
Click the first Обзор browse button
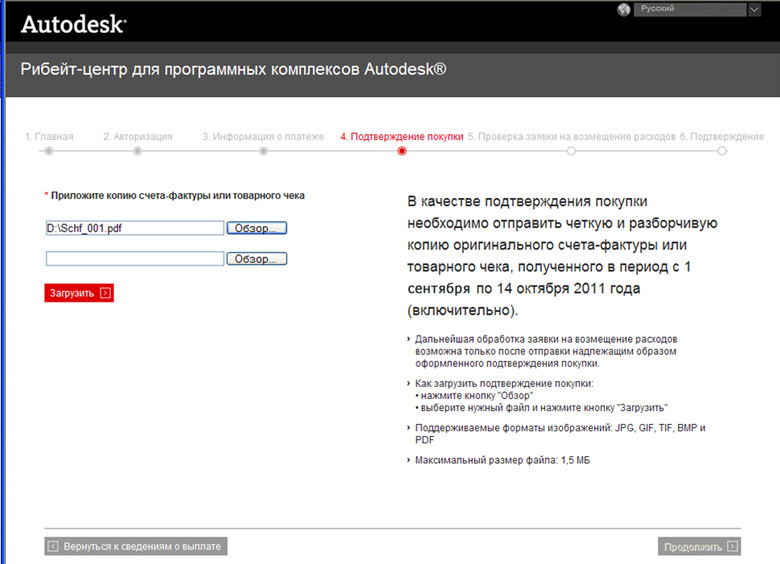pos(257,228)
